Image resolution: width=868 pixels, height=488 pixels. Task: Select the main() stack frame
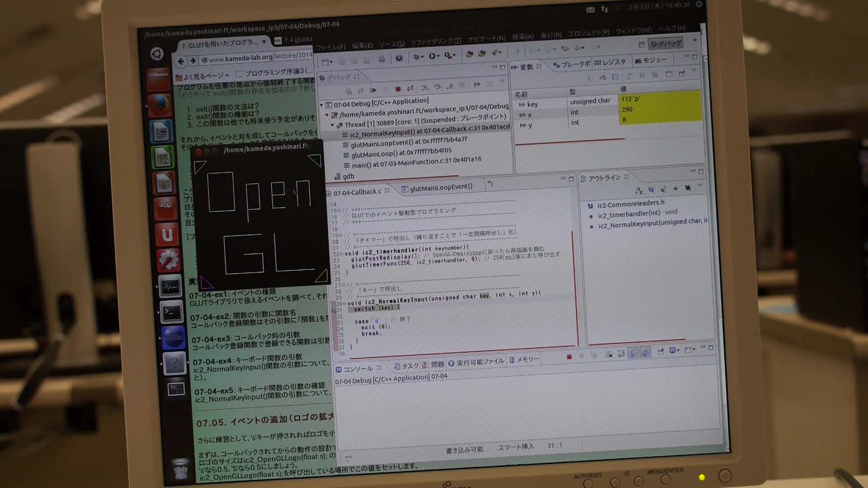(x=412, y=163)
